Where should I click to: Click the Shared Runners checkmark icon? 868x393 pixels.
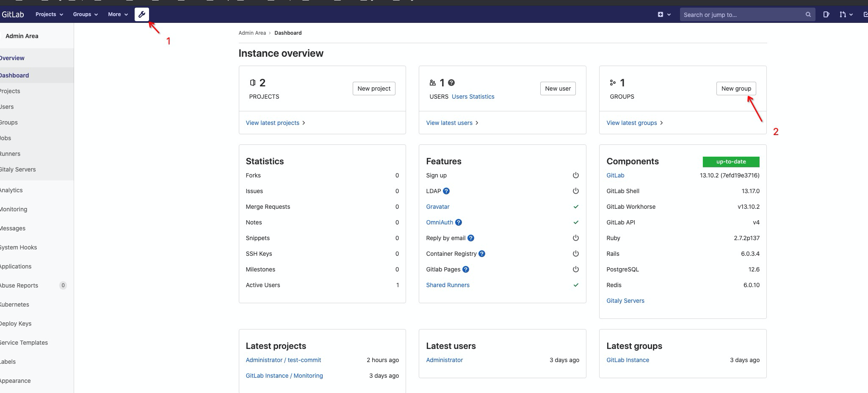(576, 285)
